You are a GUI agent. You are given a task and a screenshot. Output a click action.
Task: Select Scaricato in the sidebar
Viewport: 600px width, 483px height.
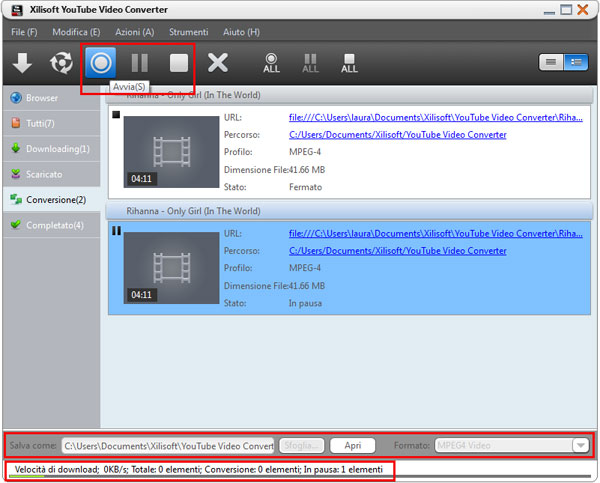pyautogui.click(x=51, y=174)
